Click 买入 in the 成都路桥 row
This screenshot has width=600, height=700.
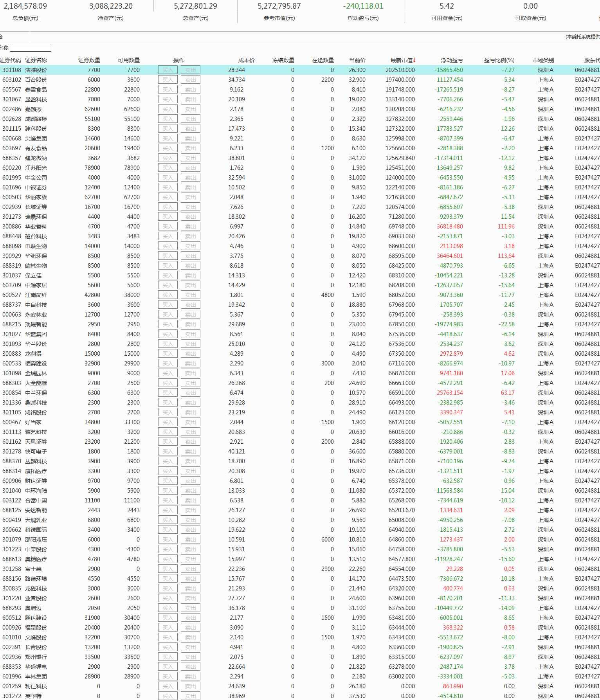click(168, 119)
